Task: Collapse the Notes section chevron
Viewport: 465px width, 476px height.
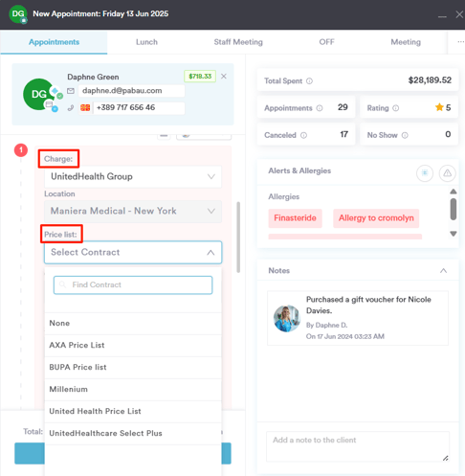Action: [443, 271]
